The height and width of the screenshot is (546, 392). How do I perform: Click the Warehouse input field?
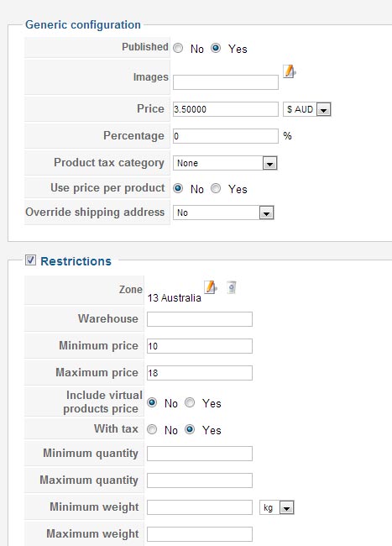[200, 319]
